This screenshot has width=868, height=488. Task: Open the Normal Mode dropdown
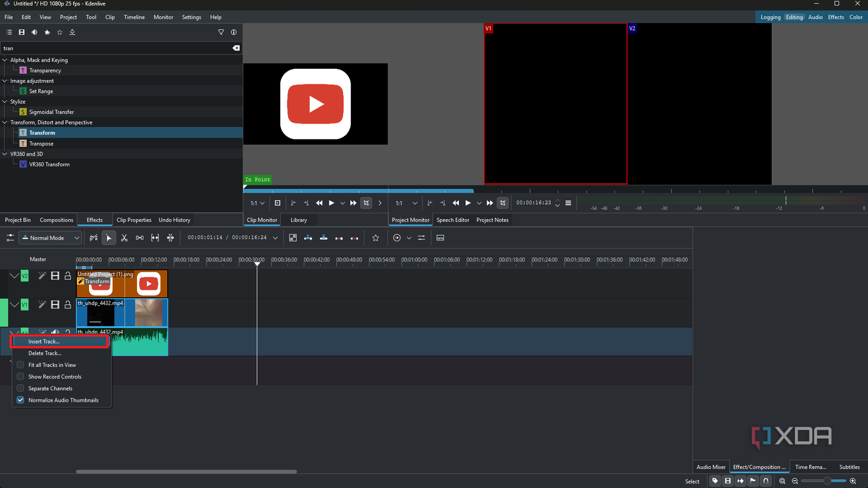51,238
